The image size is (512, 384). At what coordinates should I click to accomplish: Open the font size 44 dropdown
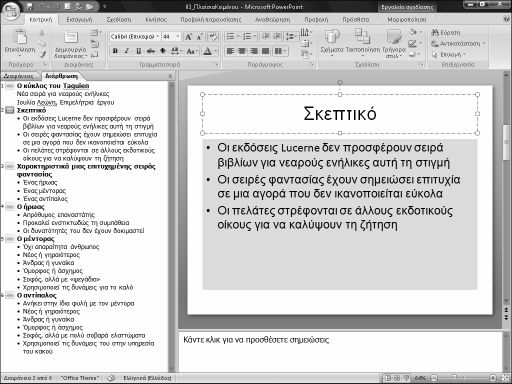tap(177, 36)
